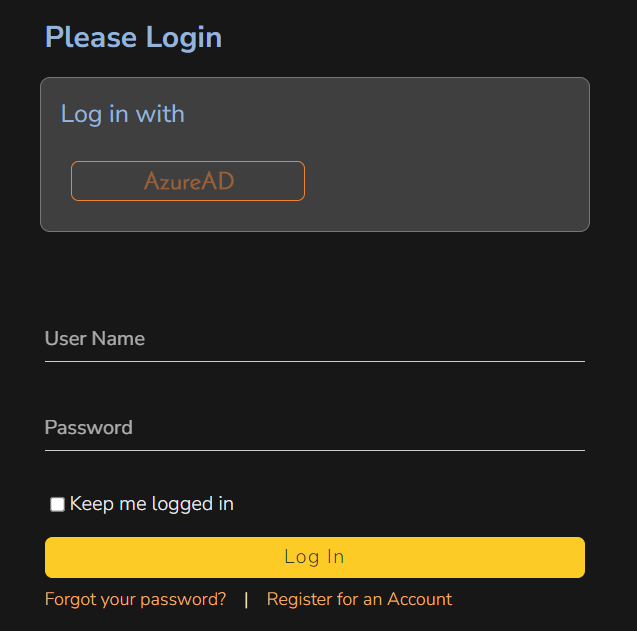
Task: Click the word 'Please' in the page title
Action: [x=91, y=38]
